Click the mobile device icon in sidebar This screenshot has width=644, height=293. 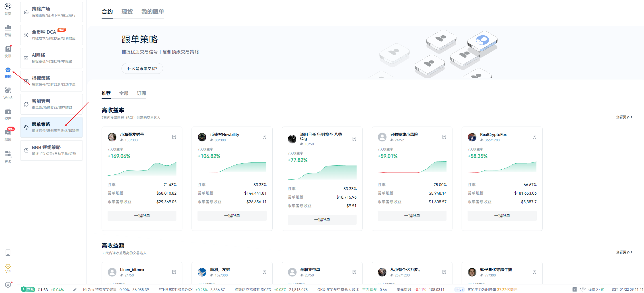tap(8, 253)
